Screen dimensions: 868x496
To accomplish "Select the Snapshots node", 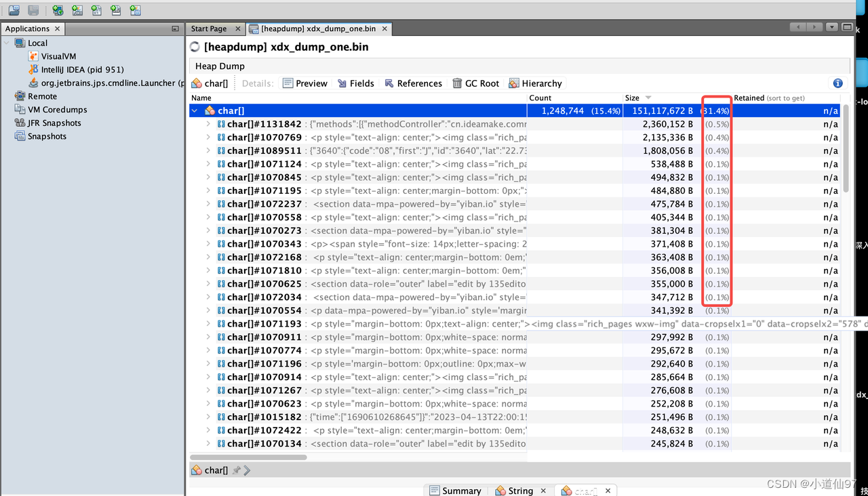I will pyautogui.click(x=41, y=136).
